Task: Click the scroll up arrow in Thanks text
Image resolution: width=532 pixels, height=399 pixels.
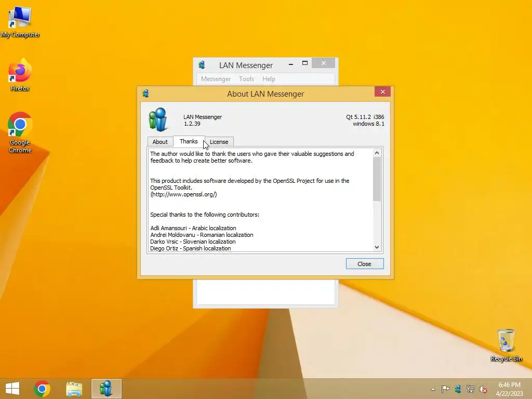Action: [377, 153]
